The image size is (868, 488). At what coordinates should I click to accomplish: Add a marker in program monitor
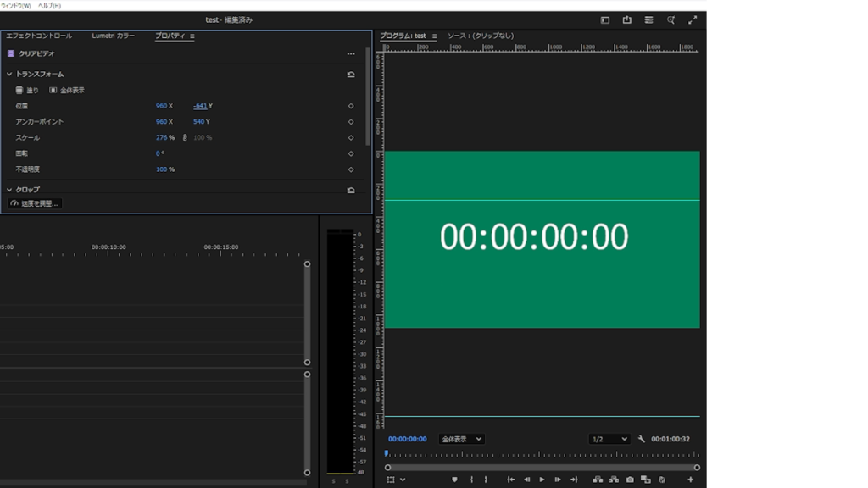pos(454,480)
